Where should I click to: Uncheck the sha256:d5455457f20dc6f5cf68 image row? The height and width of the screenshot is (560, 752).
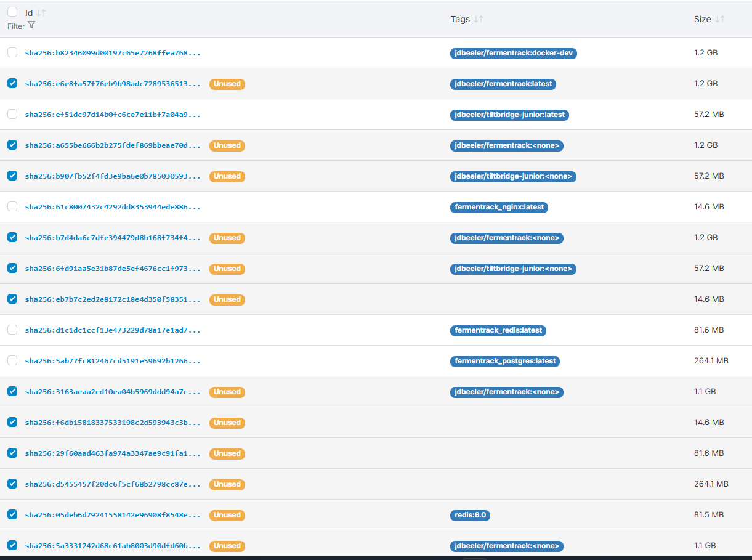tap(12, 484)
